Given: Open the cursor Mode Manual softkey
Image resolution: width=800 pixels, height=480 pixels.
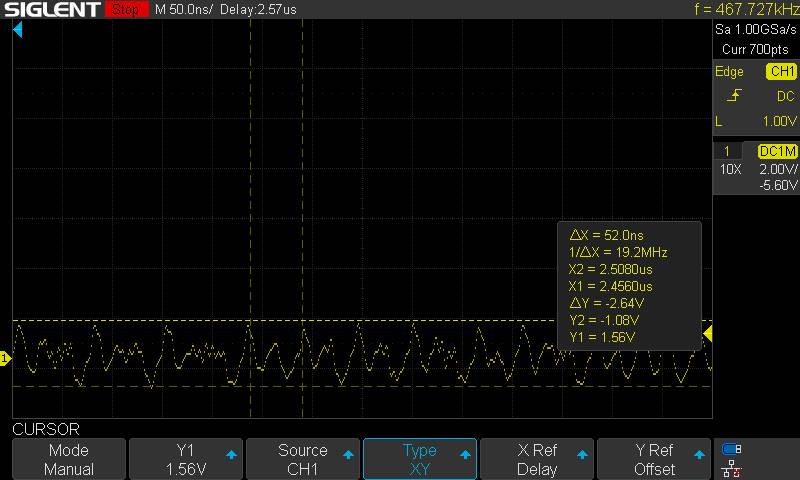Looking at the screenshot, I should tap(69, 459).
